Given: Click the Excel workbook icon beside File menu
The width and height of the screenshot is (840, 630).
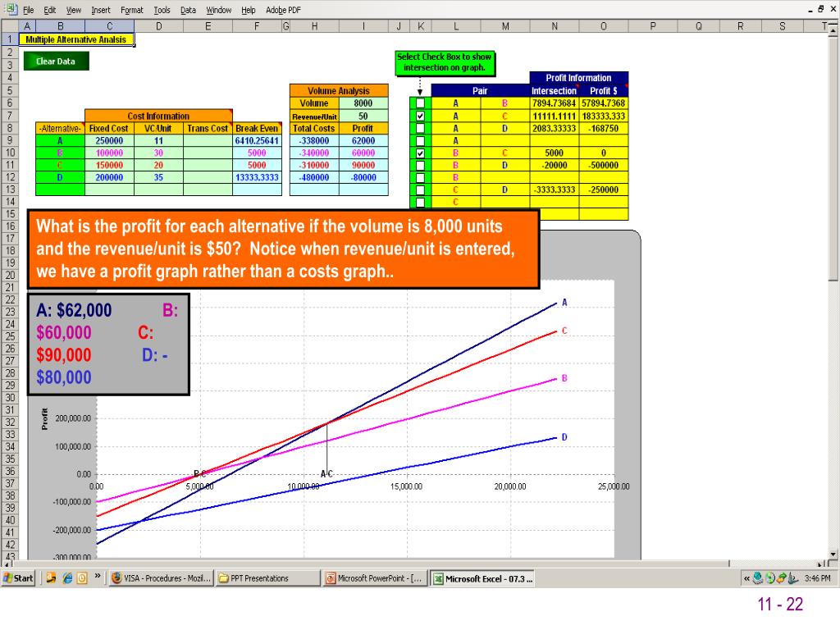Looking at the screenshot, I should click(x=10, y=9).
